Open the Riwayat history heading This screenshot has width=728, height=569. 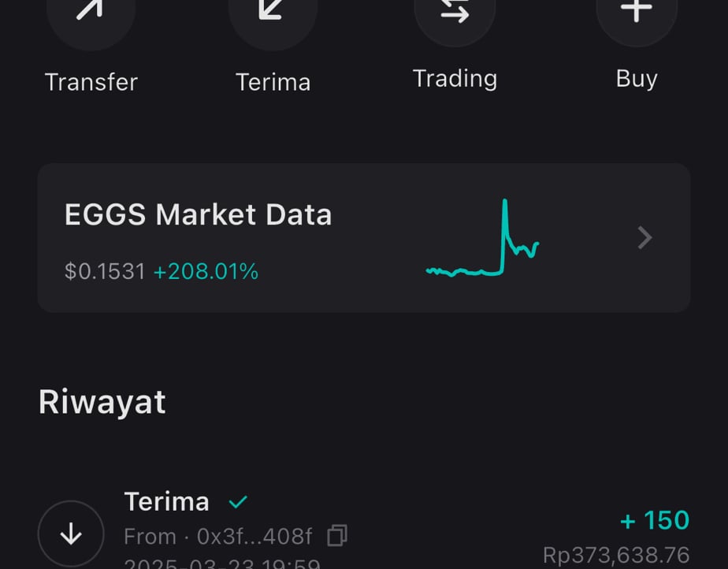pos(102,402)
